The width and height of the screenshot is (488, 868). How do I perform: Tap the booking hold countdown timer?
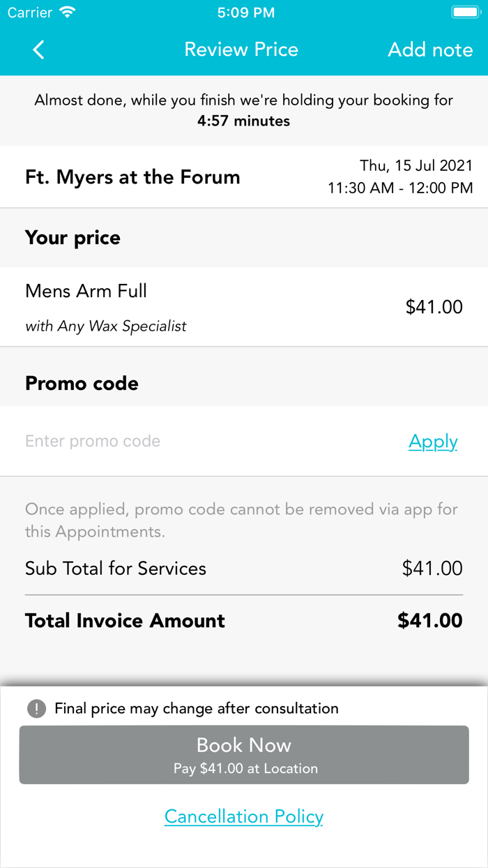[x=243, y=121]
